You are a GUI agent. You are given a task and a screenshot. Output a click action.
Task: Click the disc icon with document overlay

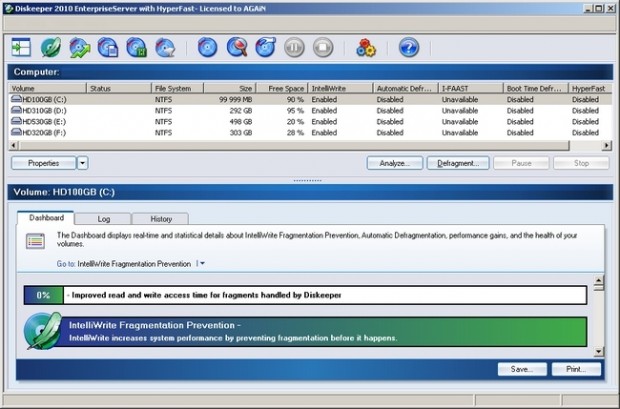click(108, 47)
